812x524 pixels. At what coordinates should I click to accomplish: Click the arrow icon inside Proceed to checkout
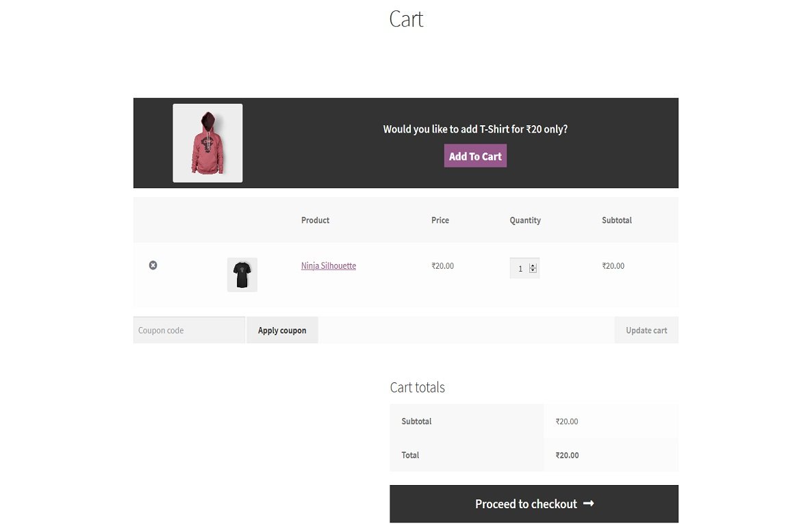588,503
